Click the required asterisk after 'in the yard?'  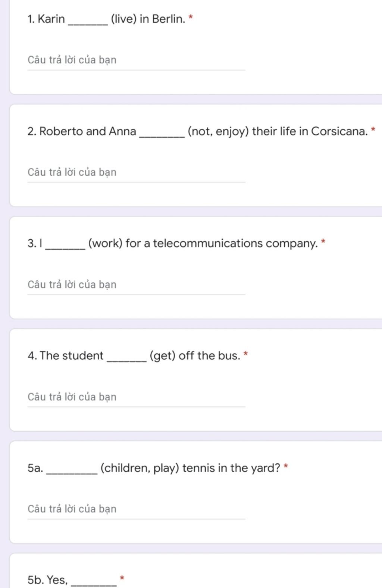click(286, 466)
